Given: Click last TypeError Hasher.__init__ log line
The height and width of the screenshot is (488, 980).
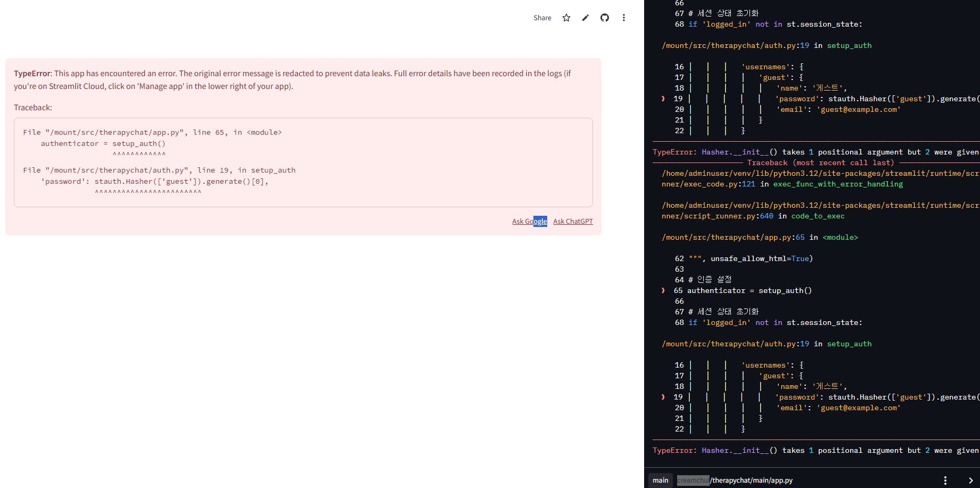Looking at the screenshot, I should [x=816, y=450].
